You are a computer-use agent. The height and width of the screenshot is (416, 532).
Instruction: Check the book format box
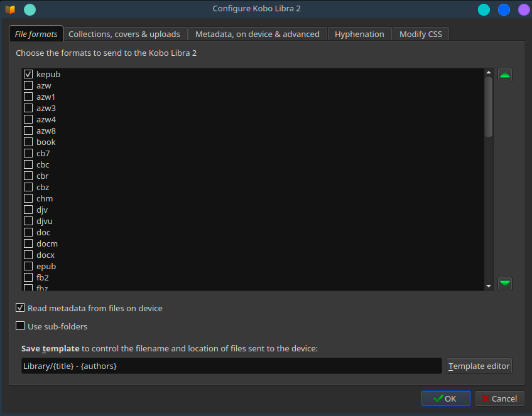28,142
